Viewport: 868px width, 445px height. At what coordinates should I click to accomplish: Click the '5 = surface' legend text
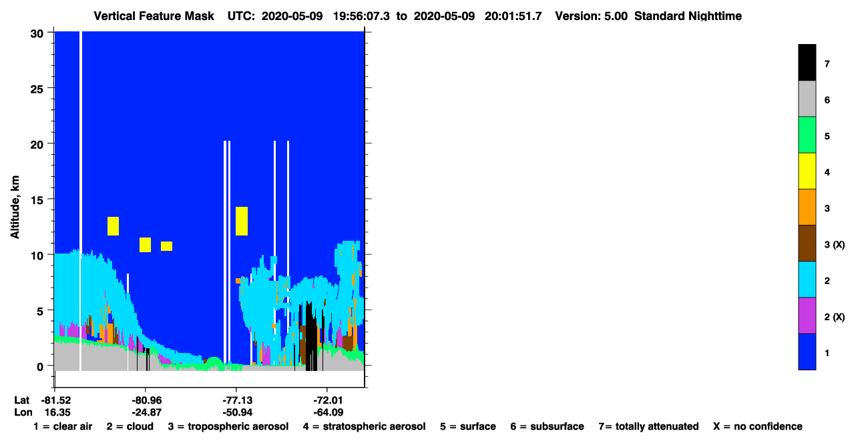click(x=467, y=427)
